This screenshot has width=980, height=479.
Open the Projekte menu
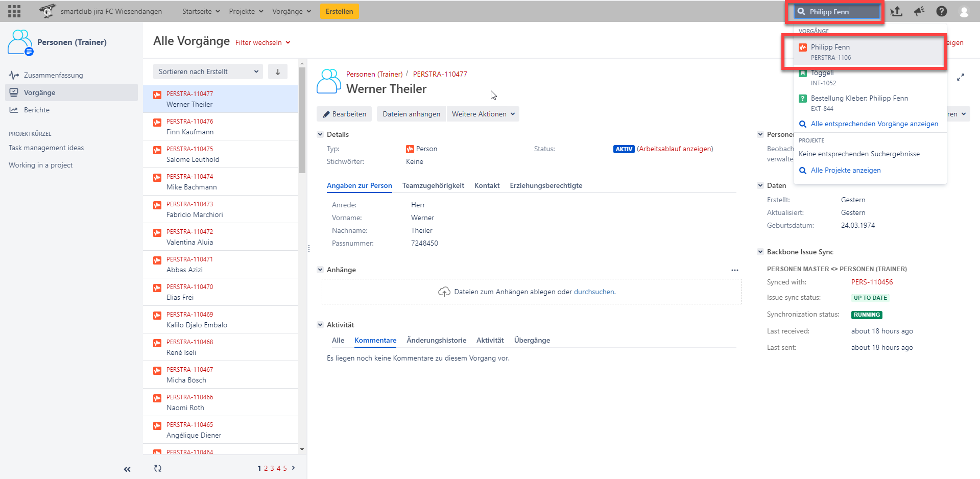pyautogui.click(x=246, y=11)
